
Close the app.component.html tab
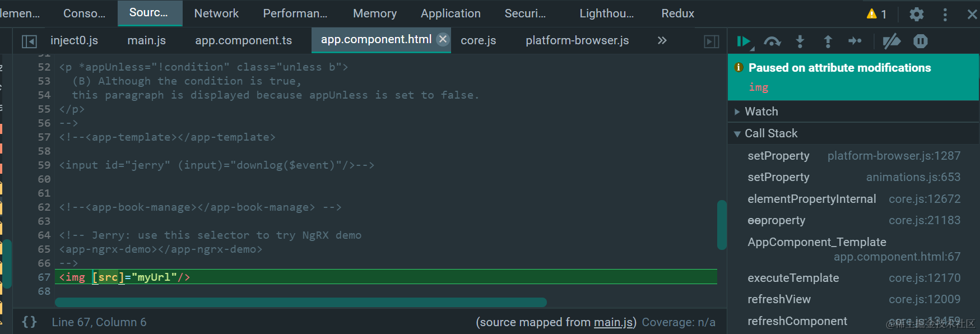coord(443,39)
